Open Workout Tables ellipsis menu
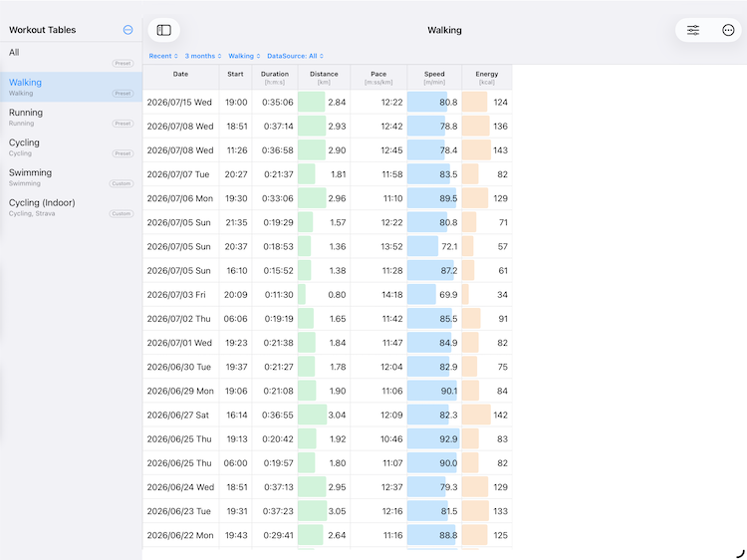 pyautogui.click(x=127, y=30)
